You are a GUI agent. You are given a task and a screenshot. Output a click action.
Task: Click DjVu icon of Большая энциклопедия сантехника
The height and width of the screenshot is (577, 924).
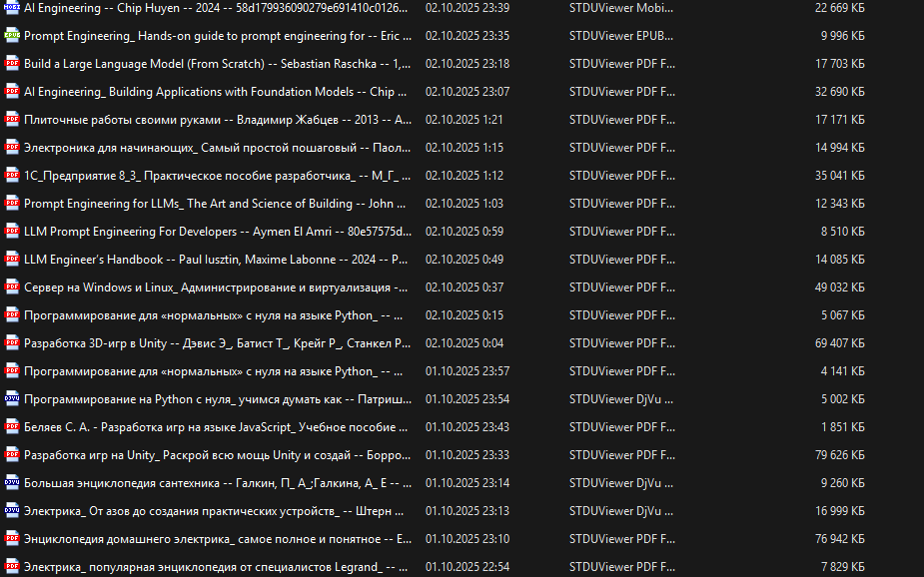12,483
